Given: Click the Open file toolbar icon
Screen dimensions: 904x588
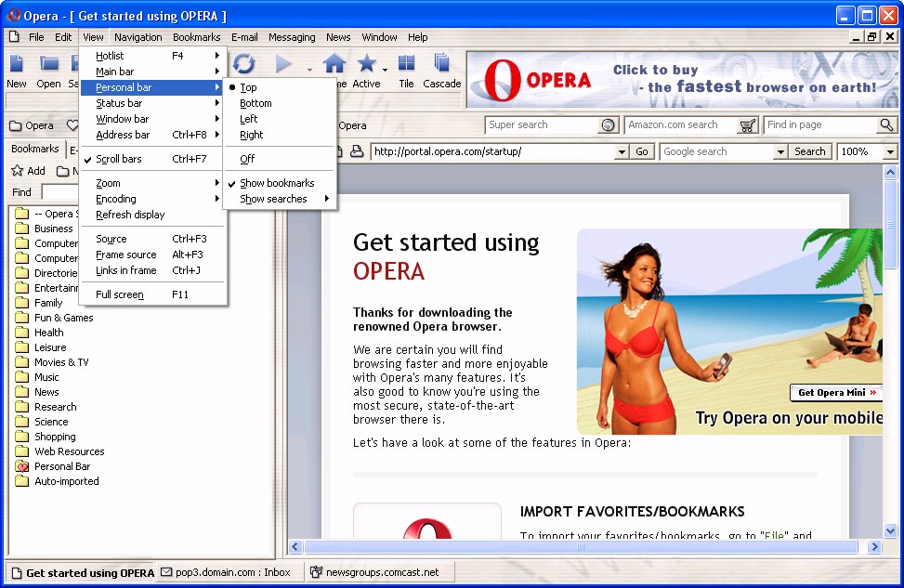Looking at the screenshot, I should pyautogui.click(x=49, y=63).
